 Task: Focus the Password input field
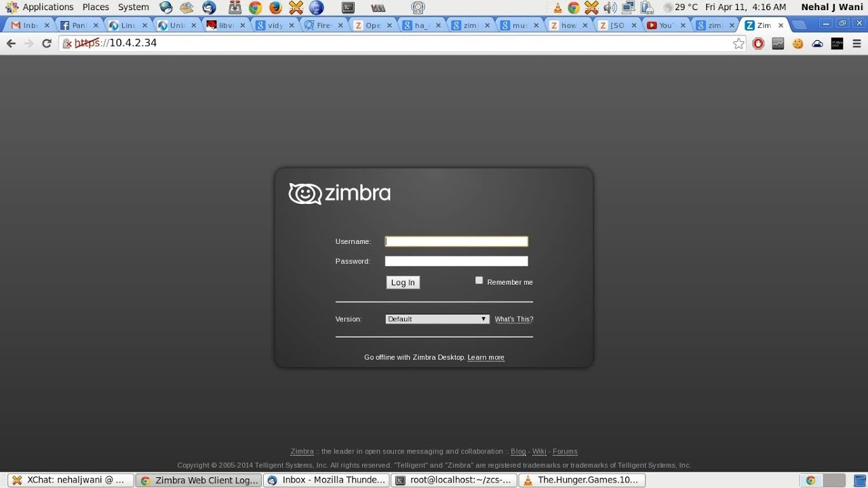456,261
